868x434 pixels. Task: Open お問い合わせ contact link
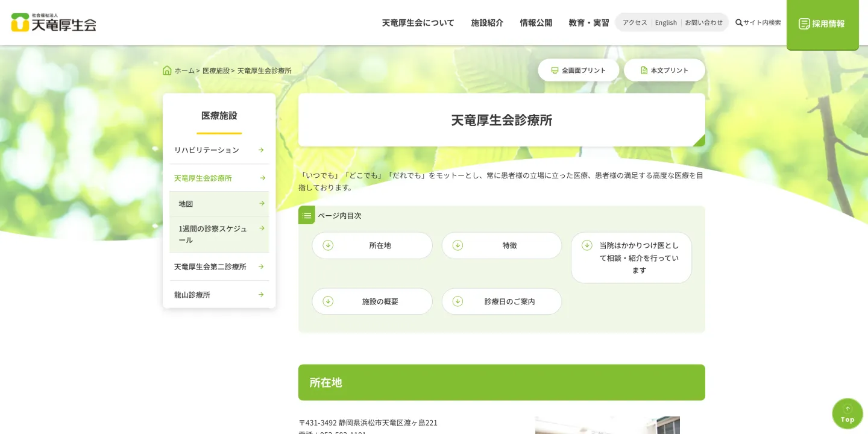[703, 22]
